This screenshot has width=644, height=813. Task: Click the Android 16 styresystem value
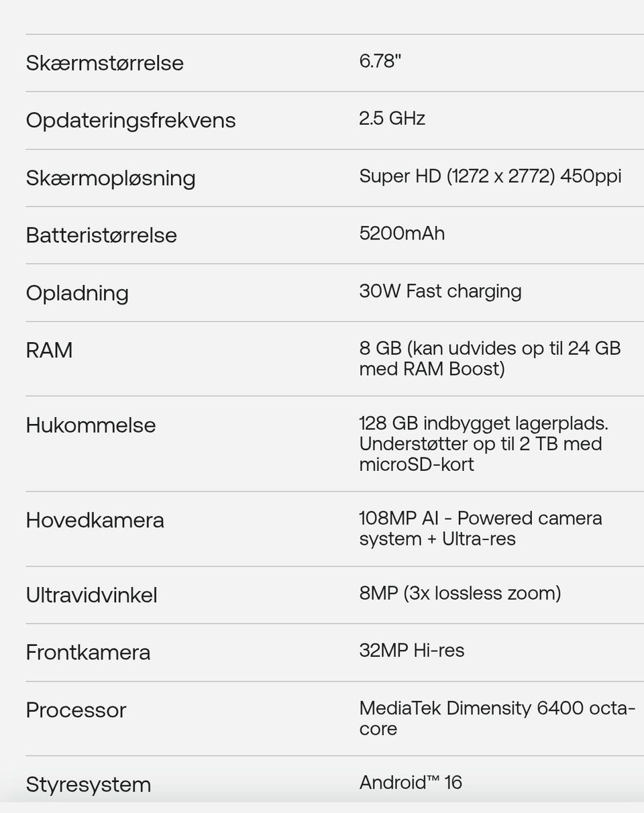[411, 783]
